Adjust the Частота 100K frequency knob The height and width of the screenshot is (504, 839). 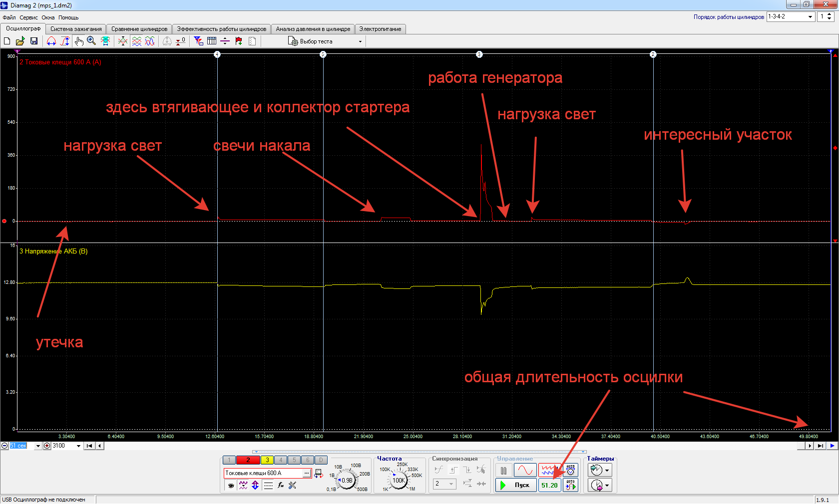point(399,481)
